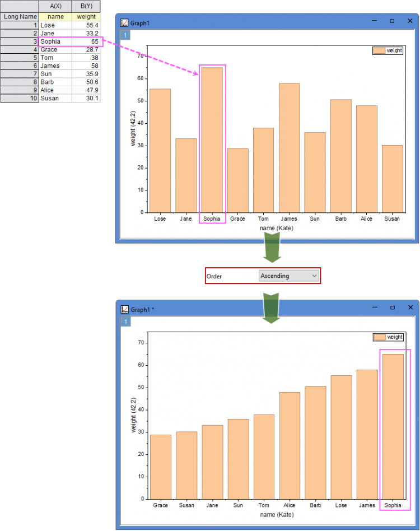420x531 pixels.
Task: Click the weight legend swatch in top graph
Action: pos(379,50)
